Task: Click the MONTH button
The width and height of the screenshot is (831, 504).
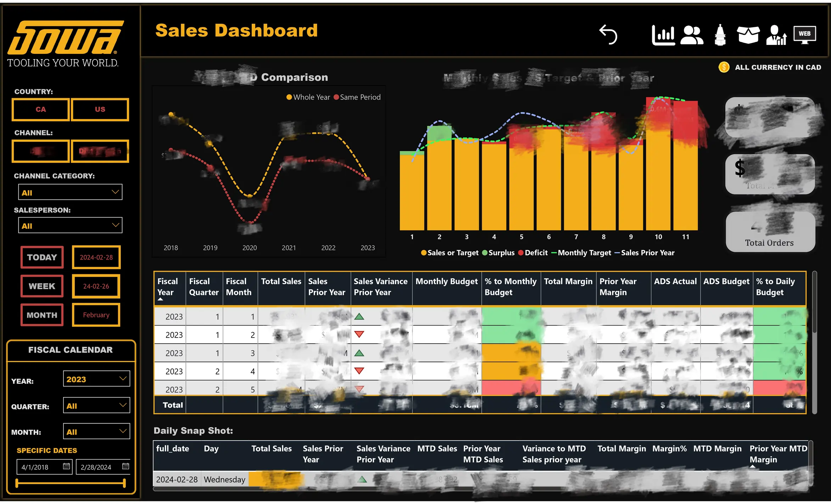Action: [x=42, y=315]
